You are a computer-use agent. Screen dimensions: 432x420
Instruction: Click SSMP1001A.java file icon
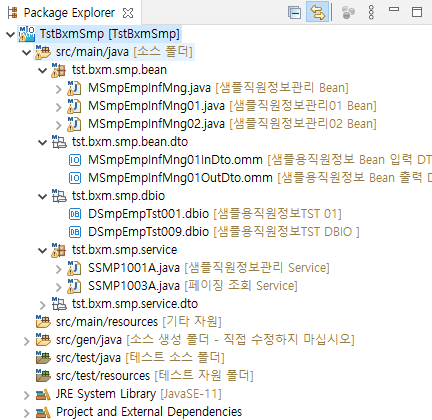pyautogui.click(x=74, y=268)
